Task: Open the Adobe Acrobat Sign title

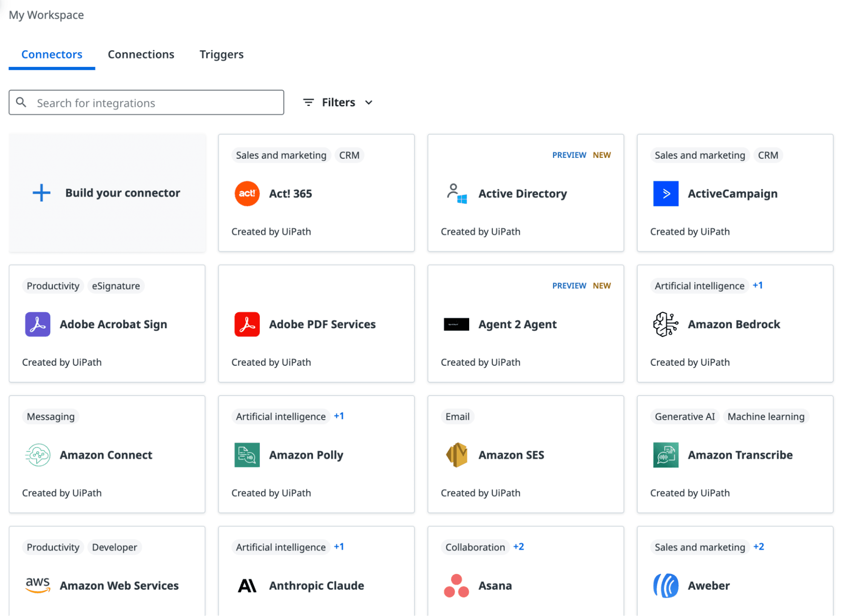Action: coord(113,324)
